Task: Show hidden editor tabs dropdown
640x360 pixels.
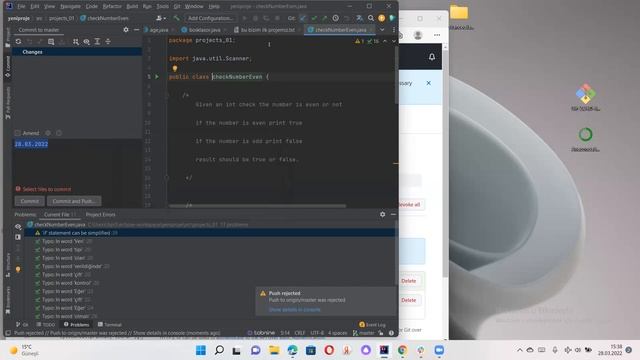Action: pos(382,30)
